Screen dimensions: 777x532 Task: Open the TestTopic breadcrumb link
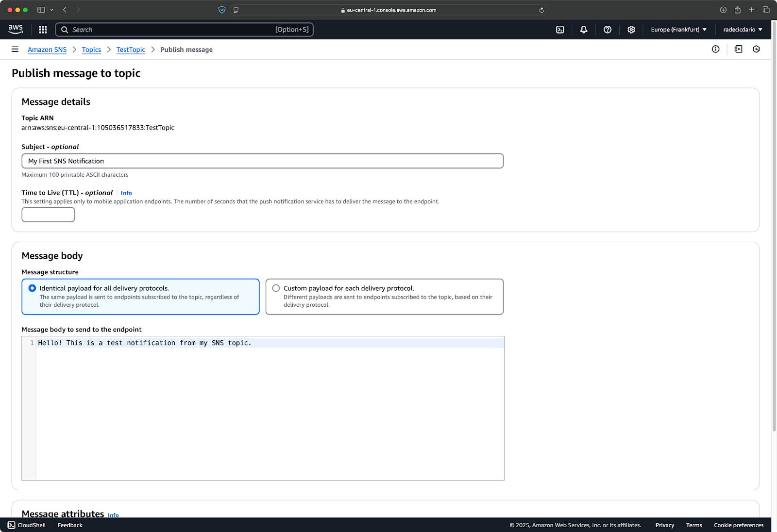[x=131, y=50]
